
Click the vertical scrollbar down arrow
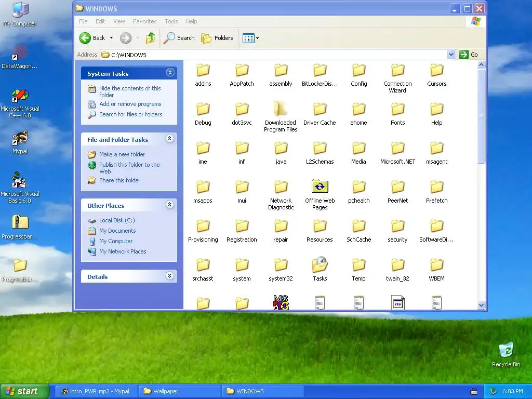click(481, 305)
